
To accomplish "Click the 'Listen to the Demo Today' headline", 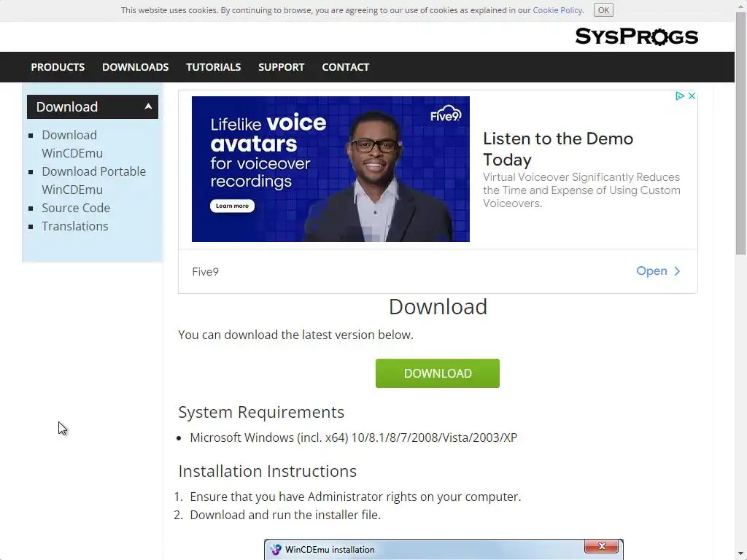I will click(558, 149).
